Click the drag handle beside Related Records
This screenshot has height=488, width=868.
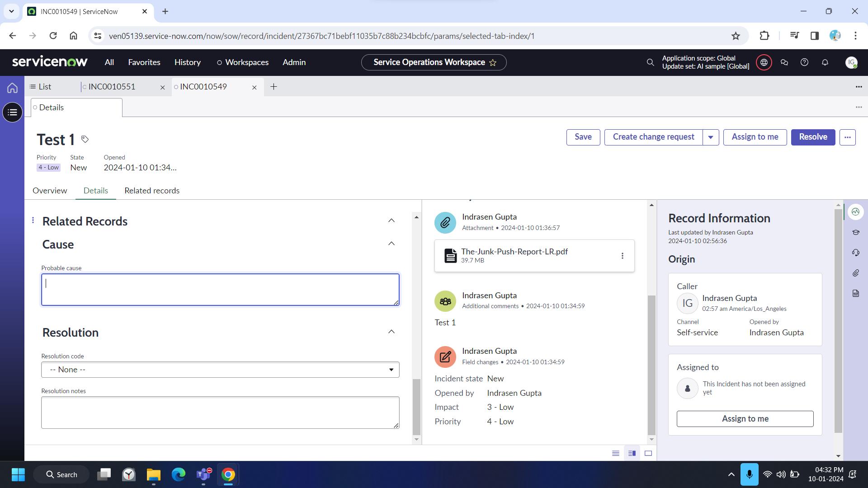(x=33, y=220)
